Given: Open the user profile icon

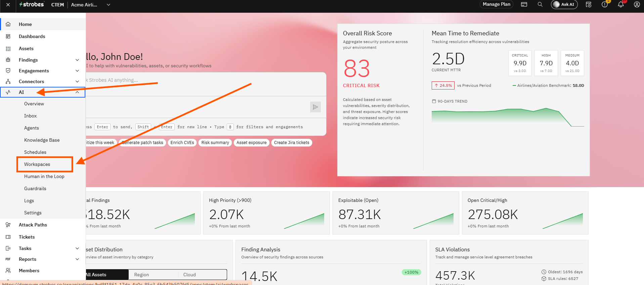Looking at the screenshot, I should coord(637,4).
